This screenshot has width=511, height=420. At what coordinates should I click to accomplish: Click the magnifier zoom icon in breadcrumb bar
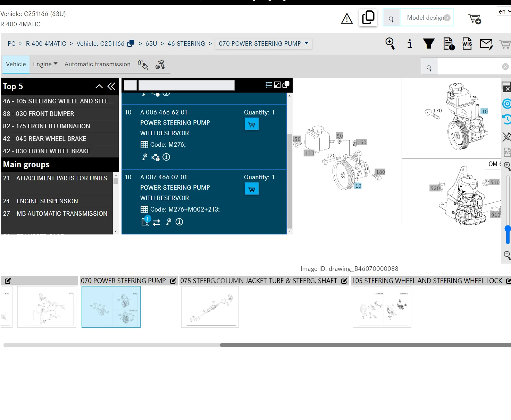390,44
